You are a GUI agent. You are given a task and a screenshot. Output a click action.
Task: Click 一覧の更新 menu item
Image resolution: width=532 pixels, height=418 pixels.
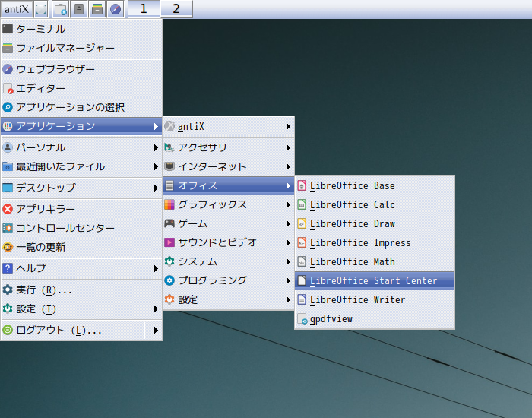point(81,247)
